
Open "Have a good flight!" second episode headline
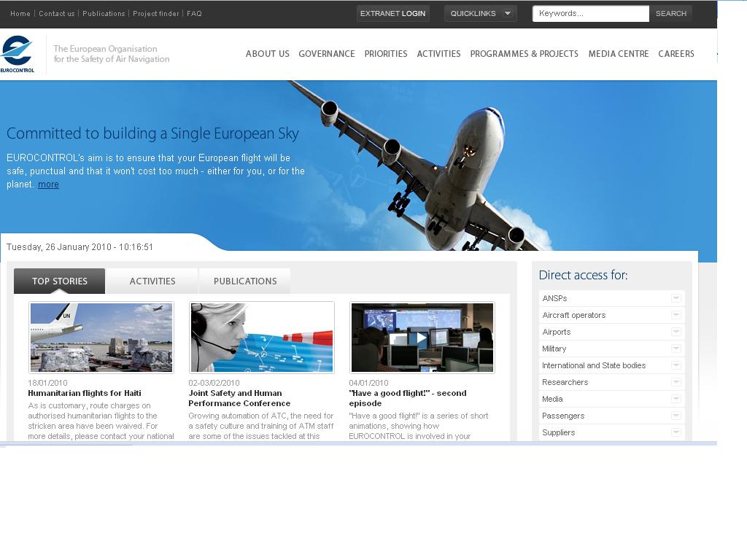[407, 398]
